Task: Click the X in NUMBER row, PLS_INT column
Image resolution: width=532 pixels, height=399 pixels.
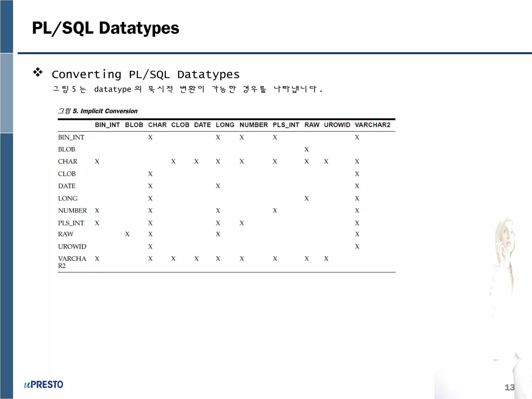Action: click(x=275, y=211)
